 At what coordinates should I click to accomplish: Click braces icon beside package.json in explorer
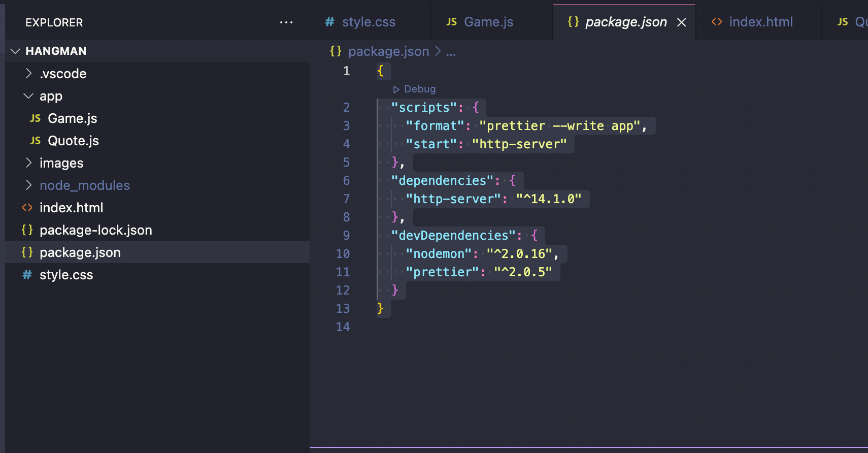[x=27, y=252]
